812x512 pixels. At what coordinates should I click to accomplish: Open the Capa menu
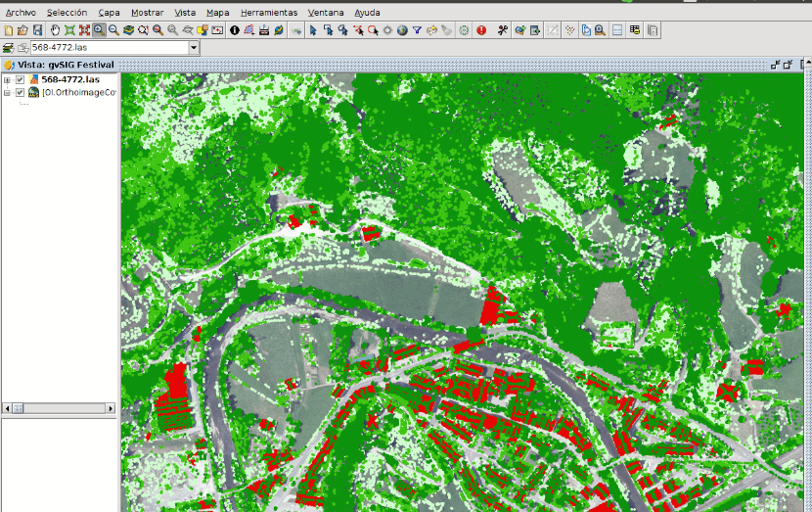(110, 13)
